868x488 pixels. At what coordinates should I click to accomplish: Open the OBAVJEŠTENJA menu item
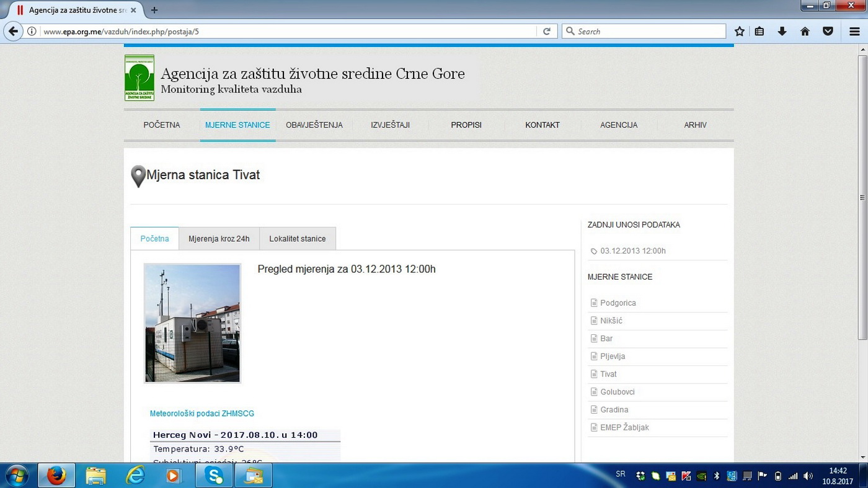314,125
